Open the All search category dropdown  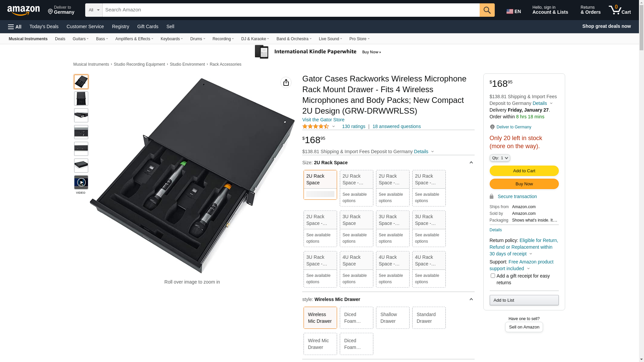tap(94, 10)
